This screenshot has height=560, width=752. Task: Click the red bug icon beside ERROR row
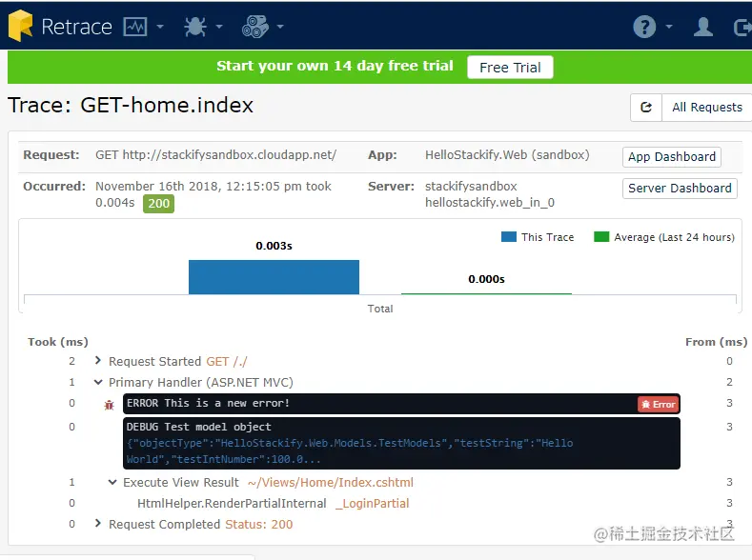(110, 406)
